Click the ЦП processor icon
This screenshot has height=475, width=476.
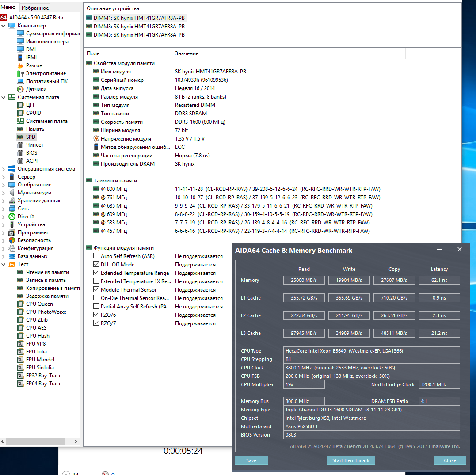pos(20,105)
